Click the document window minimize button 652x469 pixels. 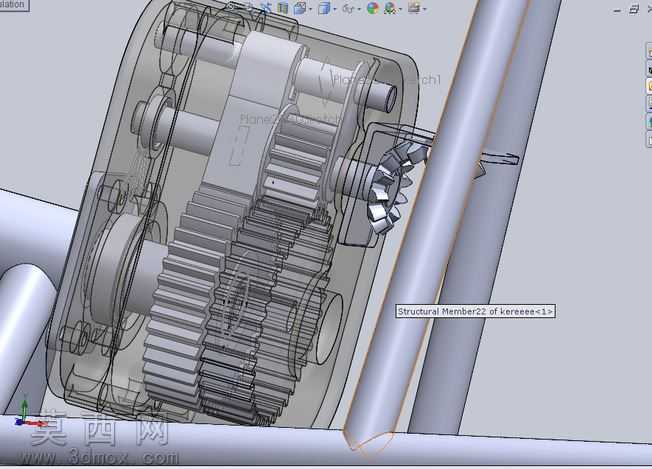click(618, 10)
